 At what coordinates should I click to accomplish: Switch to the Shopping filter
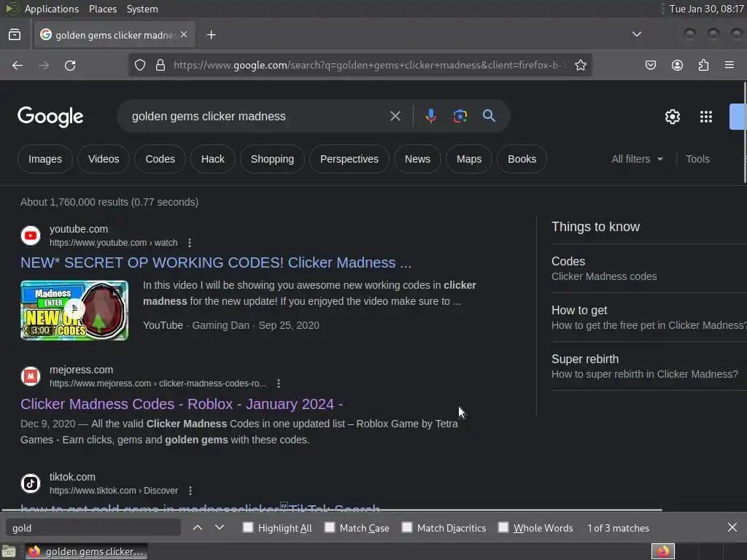(x=273, y=159)
